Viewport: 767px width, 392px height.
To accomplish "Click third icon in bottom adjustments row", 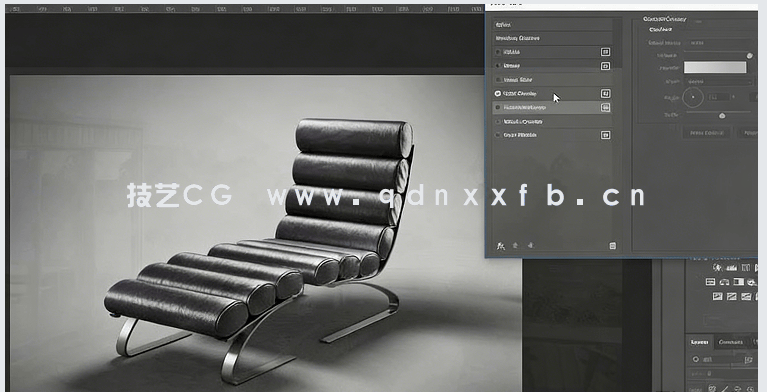I will 746,296.
